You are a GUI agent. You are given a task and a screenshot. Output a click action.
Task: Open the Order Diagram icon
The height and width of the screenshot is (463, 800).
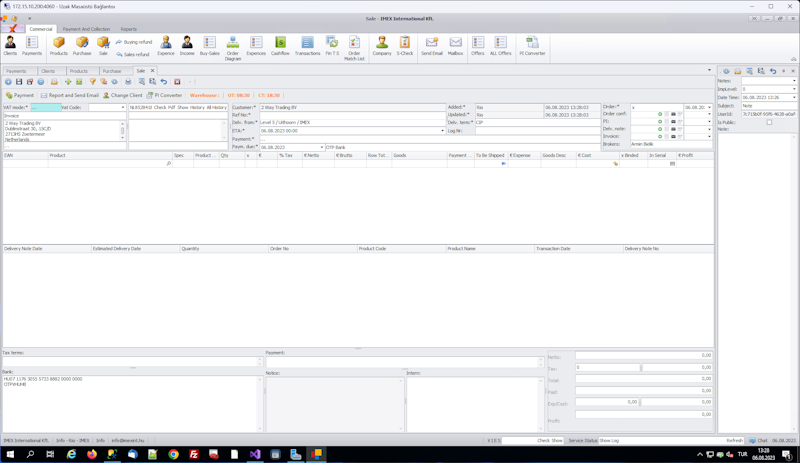233,48
